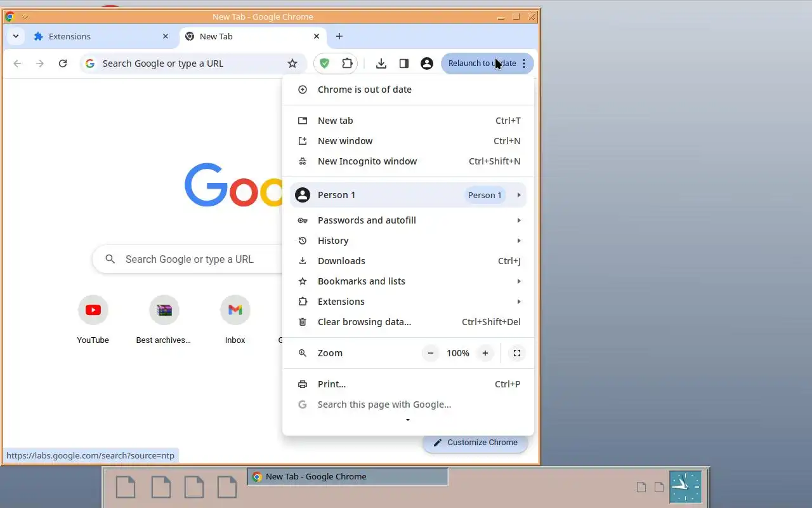Select Print from the menu
Viewport: 812px width, 508px height.
[x=408, y=384]
